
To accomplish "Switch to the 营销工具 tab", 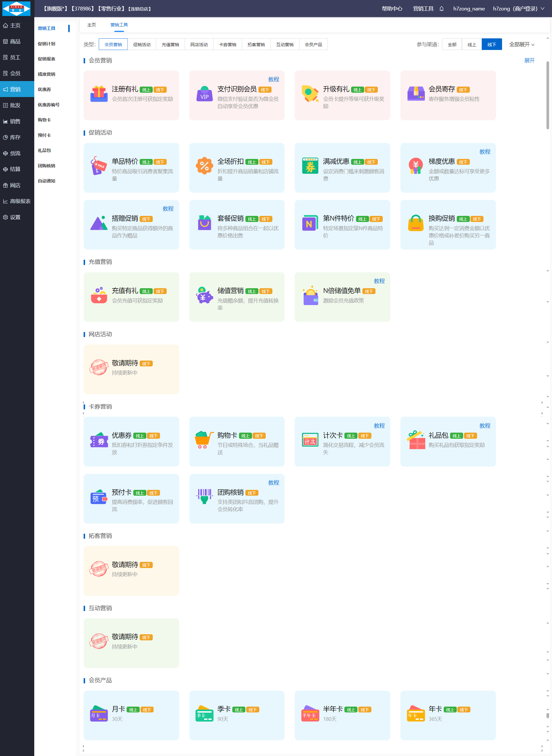I will pyautogui.click(x=119, y=25).
